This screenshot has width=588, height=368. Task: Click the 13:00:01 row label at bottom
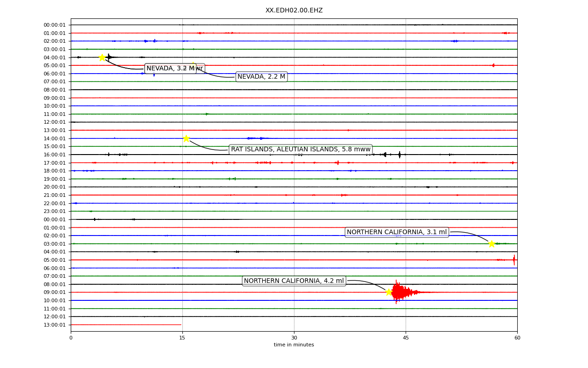[x=55, y=325]
